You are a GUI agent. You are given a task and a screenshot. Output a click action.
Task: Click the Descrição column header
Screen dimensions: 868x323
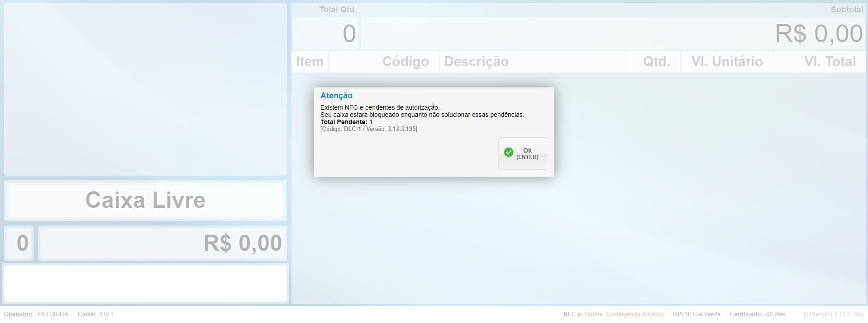click(x=532, y=61)
